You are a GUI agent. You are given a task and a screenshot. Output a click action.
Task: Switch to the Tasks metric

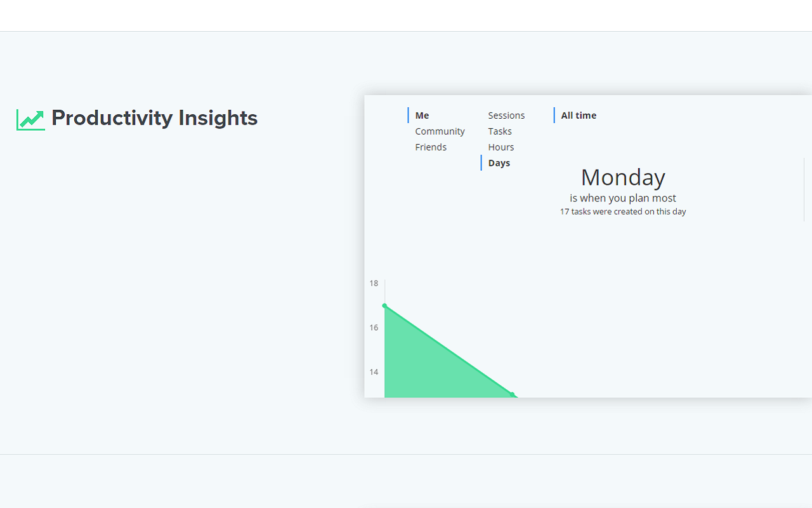pos(500,131)
